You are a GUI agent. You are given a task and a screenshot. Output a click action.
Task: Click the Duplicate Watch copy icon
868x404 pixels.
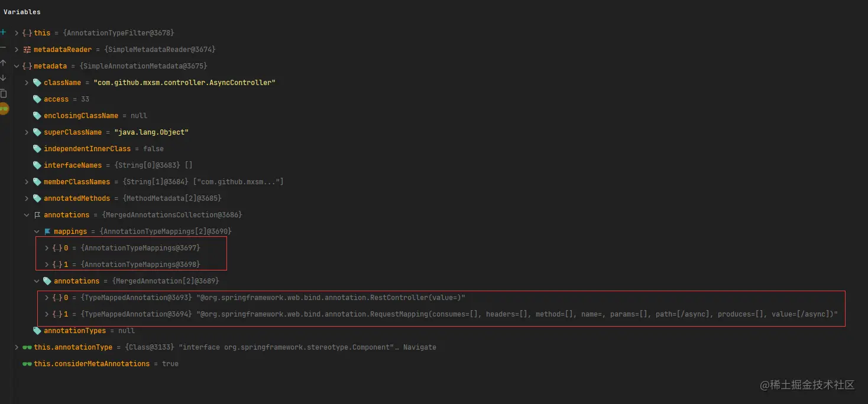click(x=3, y=93)
